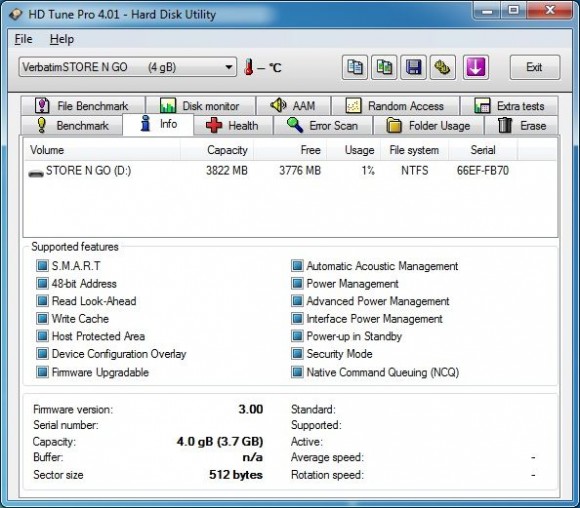The height and width of the screenshot is (508, 580).
Task: Open the Folder Usage tab
Action: pos(428,125)
